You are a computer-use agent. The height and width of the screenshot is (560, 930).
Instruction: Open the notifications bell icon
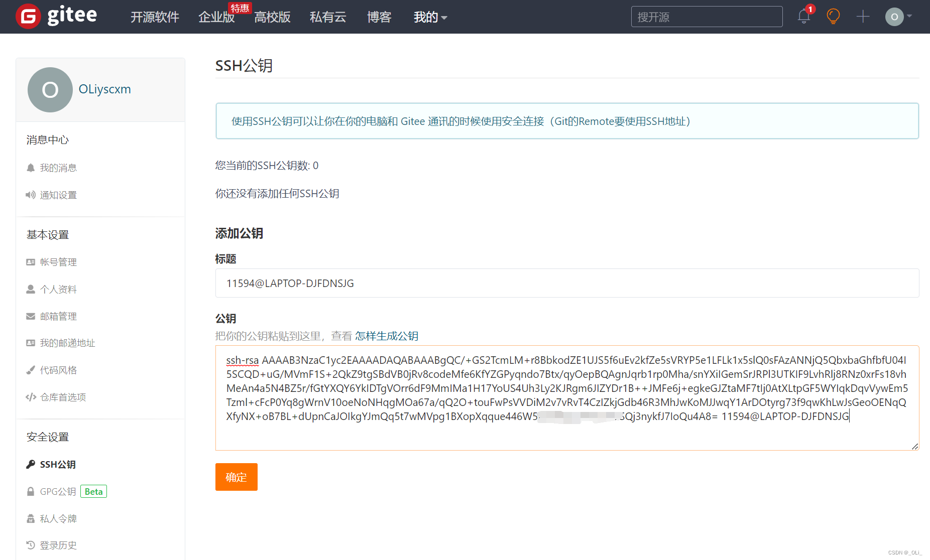(804, 17)
